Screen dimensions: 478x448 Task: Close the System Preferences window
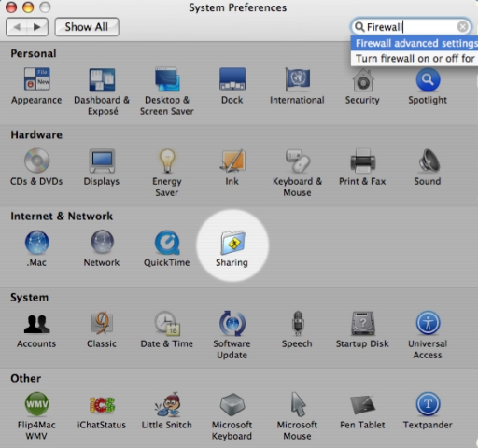click(x=11, y=7)
